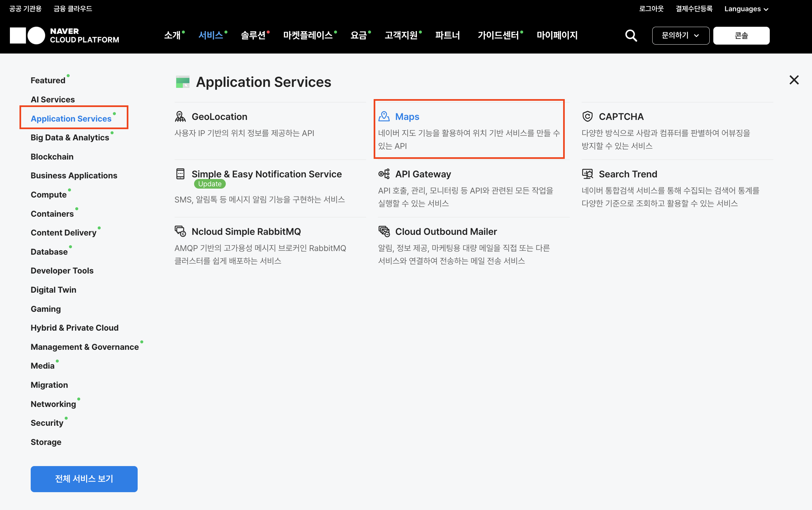This screenshot has height=510, width=812.
Task: Click the 로그아웃 link
Action: (x=651, y=9)
